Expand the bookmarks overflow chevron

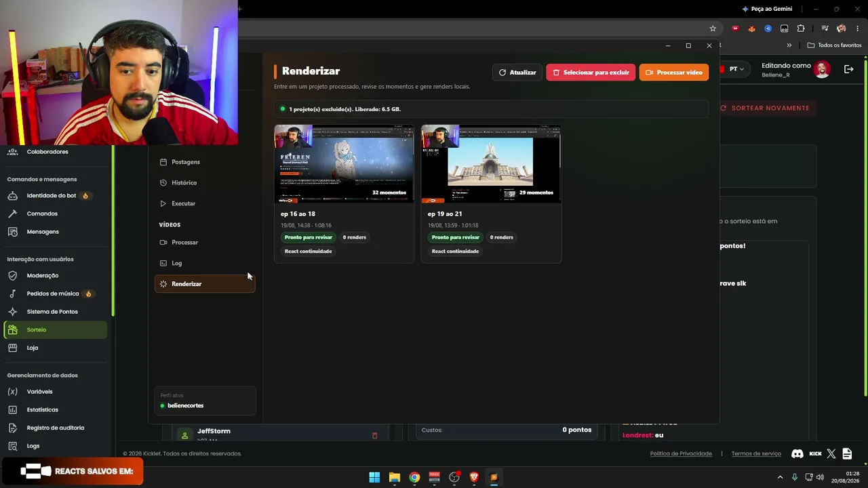[789, 45]
